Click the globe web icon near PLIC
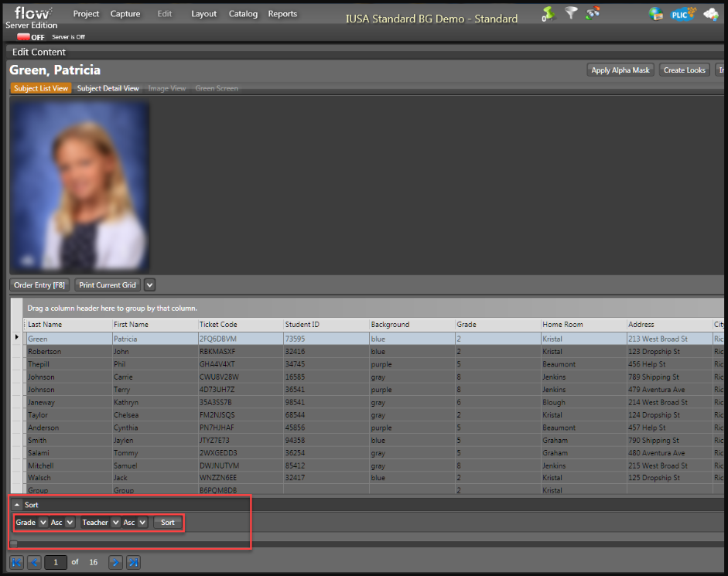The height and width of the screenshot is (576, 728). coord(656,13)
